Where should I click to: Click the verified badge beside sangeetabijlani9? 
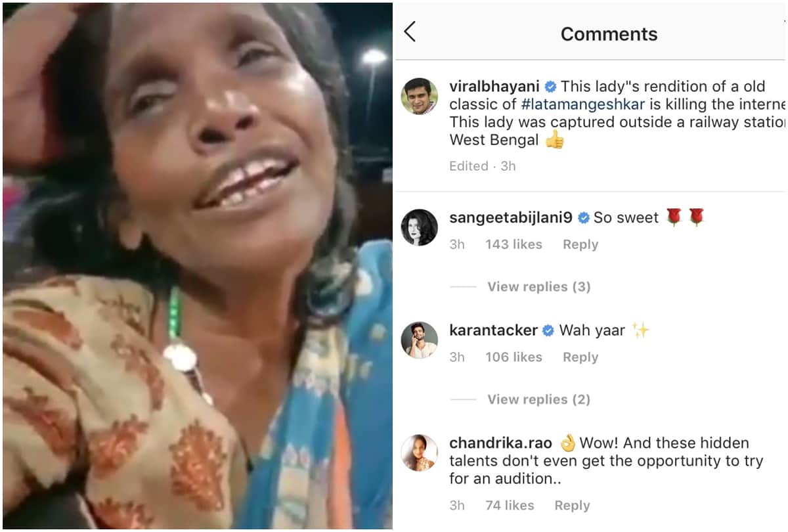tap(585, 217)
